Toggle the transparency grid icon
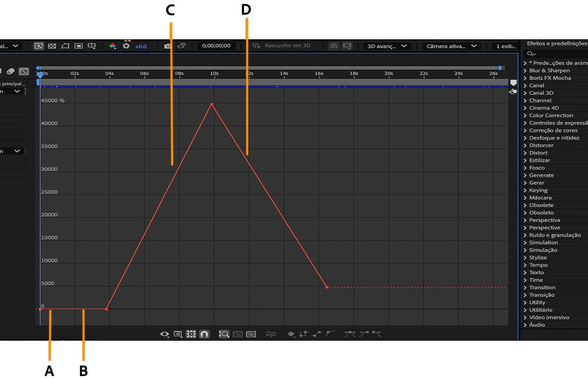 tap(52, 46)
